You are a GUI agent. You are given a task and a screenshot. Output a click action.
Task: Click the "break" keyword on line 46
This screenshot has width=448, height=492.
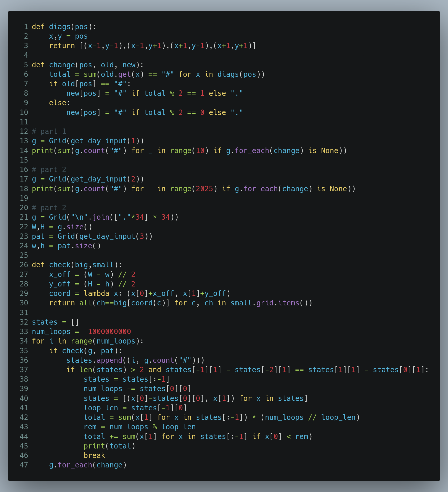[94, 456]
